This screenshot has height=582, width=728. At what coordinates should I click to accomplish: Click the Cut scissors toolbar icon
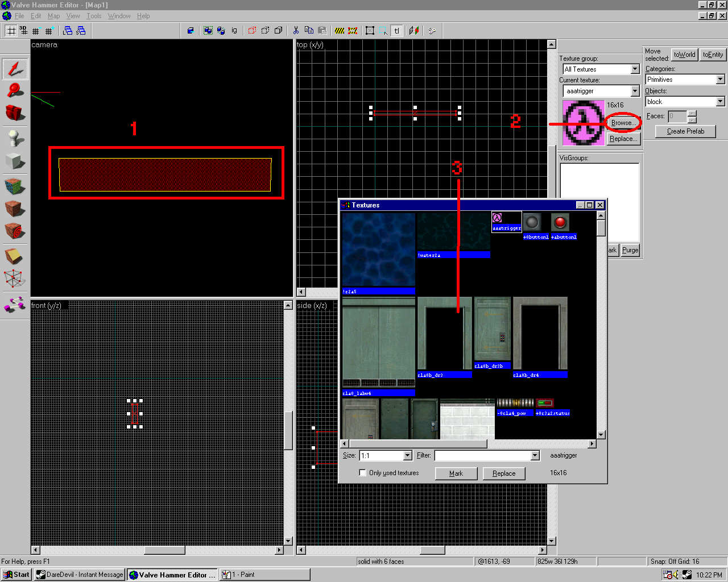tap(296, 31)
